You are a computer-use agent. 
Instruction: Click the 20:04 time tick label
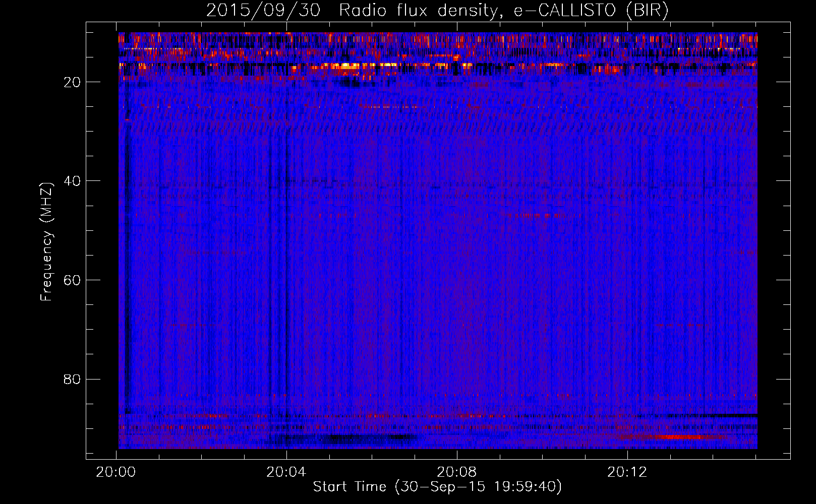pyautogui.click(x=286, y=472)
